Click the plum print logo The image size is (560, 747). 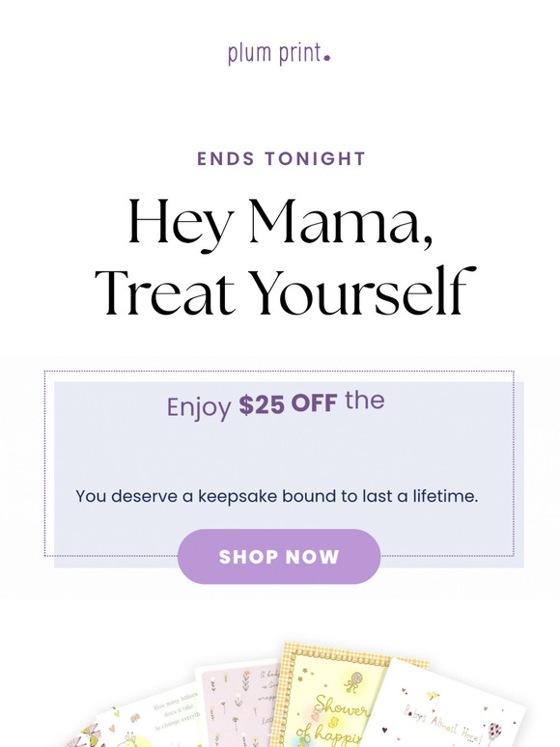(279, 53)
